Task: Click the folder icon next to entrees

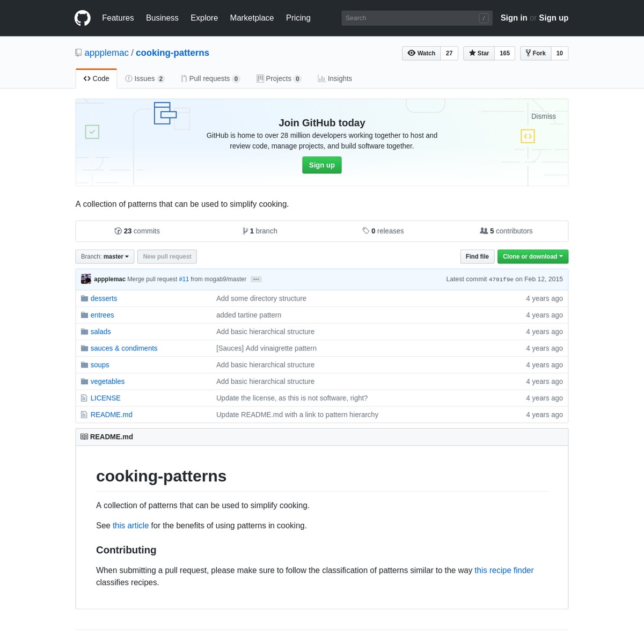Action: click(84, 315)
